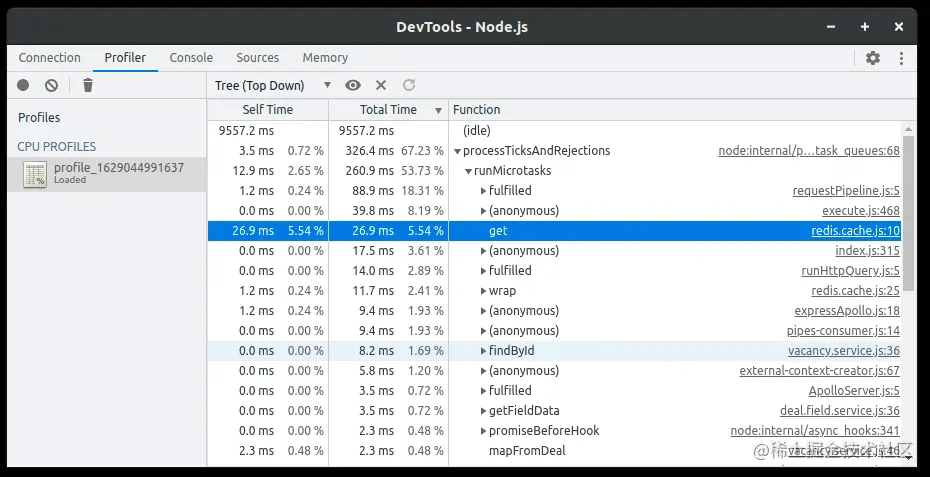Click the CPU PROFILES sidebar heading
The width and height of the screenshot is (930, 477).
coord(56,147)
